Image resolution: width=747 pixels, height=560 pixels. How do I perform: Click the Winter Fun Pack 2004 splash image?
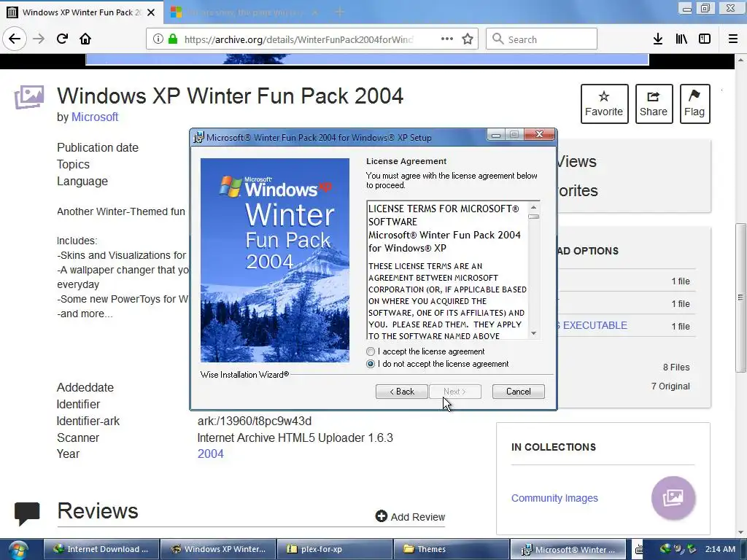point(275,260)
